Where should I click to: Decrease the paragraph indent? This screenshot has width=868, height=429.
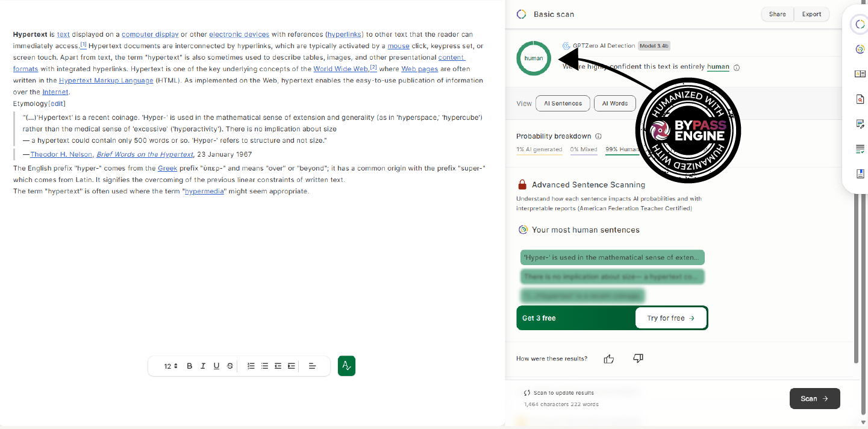tap(278, 366)
